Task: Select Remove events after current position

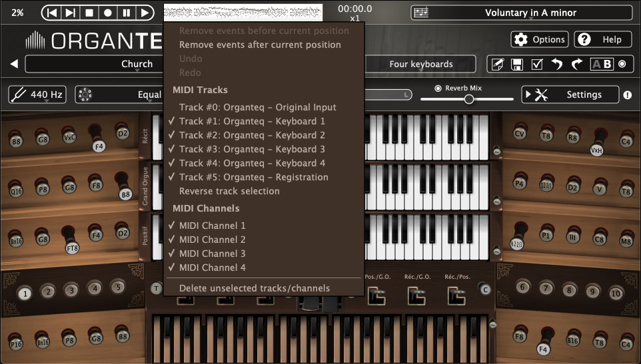Action: [260, 45]
